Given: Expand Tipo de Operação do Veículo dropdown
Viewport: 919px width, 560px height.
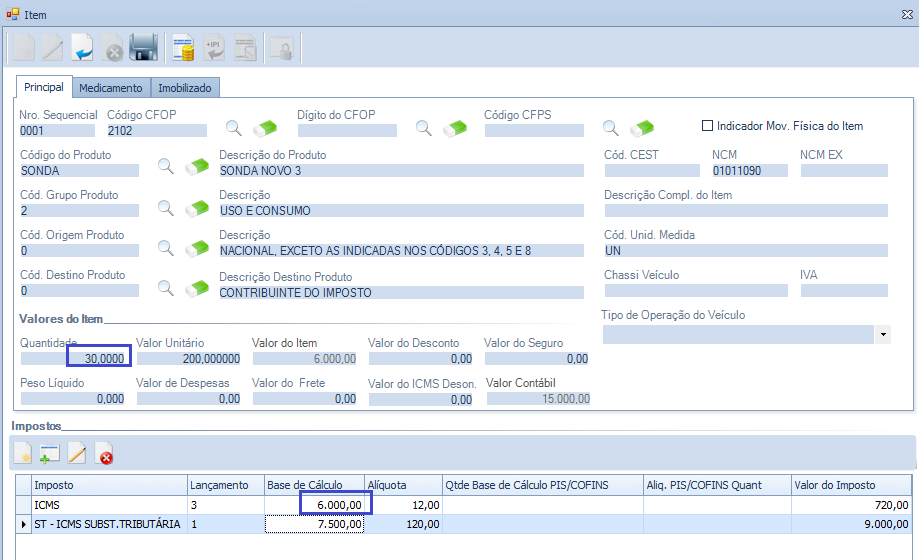Looking at the screenshot, I should (x=882, y=334).
